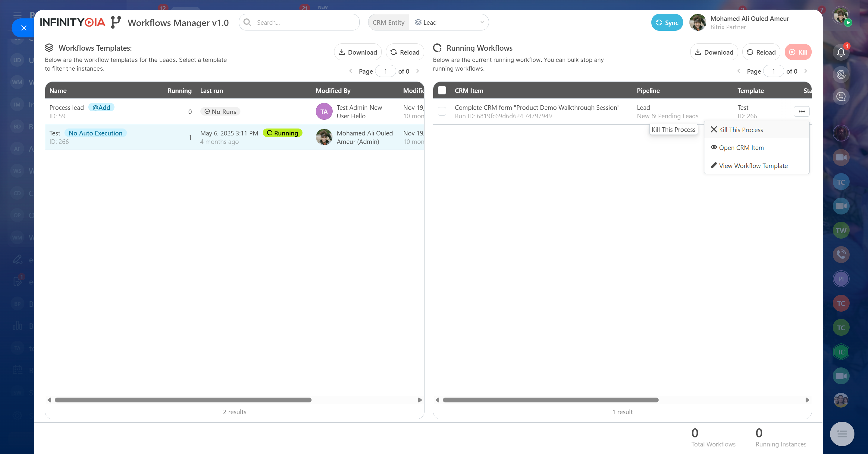868x454 pixels.
Task: Click the round chat menu button at bottom right
Action: 842,434
